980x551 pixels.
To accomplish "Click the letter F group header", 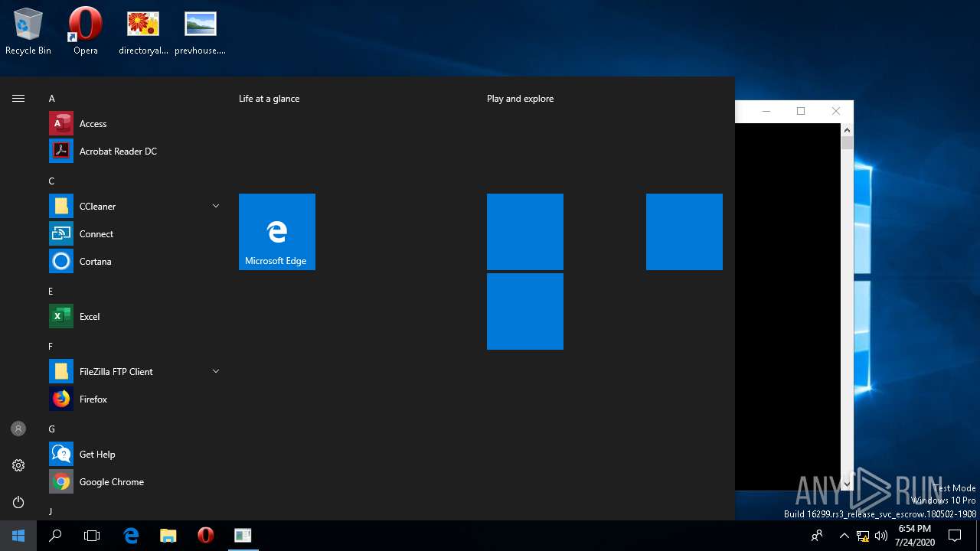I will click(x=51, y=347).
